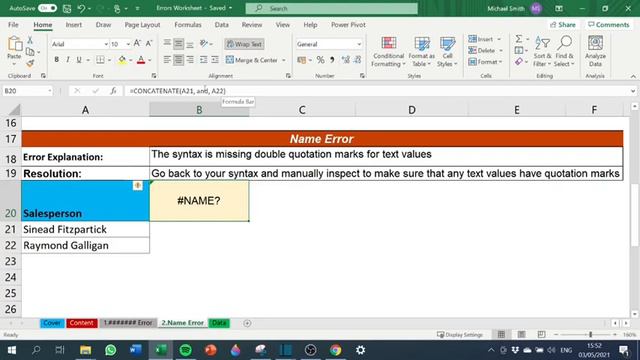Select Center horizontal alignment icon
The image size is (640, 360).
point(178,60)
